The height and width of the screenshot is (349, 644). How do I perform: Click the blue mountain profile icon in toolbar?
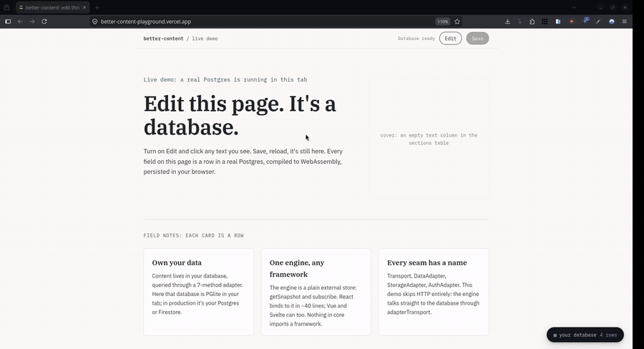(x=612, y=21)
